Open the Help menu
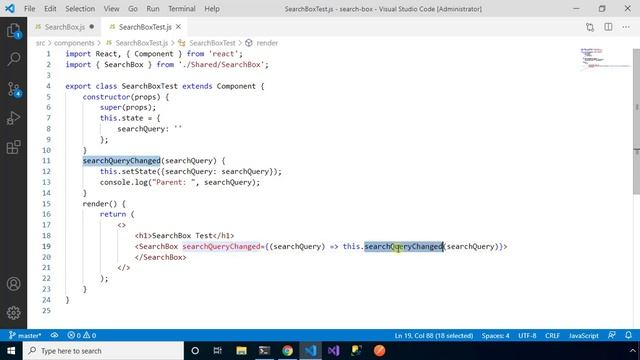 [212, 9]
